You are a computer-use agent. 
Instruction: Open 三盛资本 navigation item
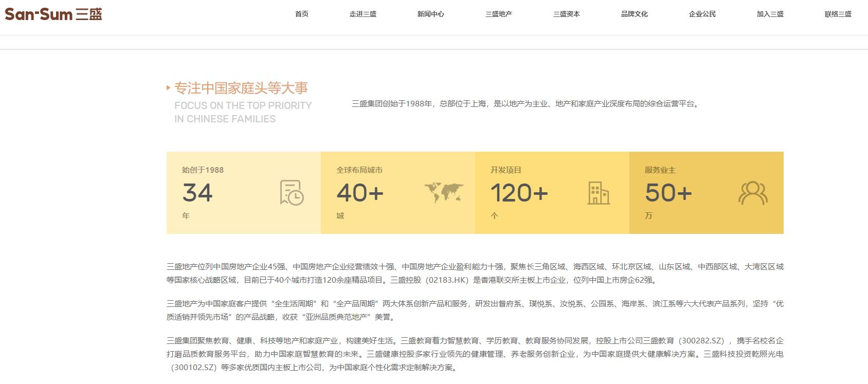567,14
